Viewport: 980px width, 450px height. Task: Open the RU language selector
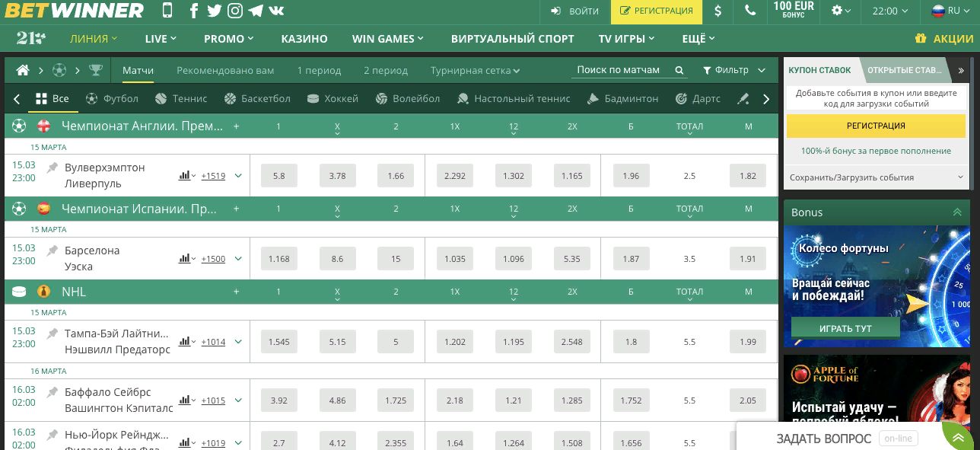pyautogui.click(x=950, y=11)
